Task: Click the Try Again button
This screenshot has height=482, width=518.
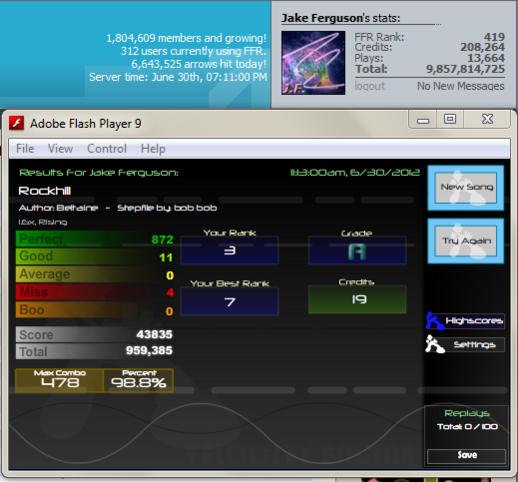Action: (x=466, y=241)
